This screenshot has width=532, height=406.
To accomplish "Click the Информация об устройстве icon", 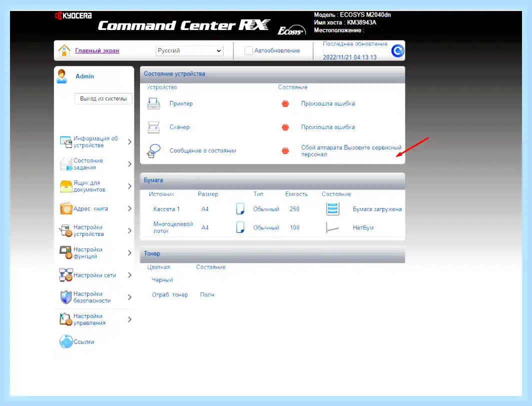I will coord(65,142).
